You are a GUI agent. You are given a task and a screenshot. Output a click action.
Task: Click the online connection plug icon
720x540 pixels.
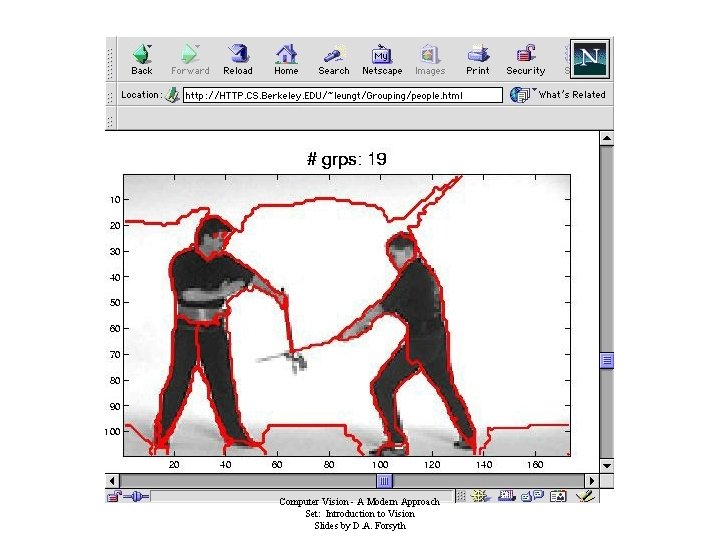pyautogui.click(x=136, y=496)
